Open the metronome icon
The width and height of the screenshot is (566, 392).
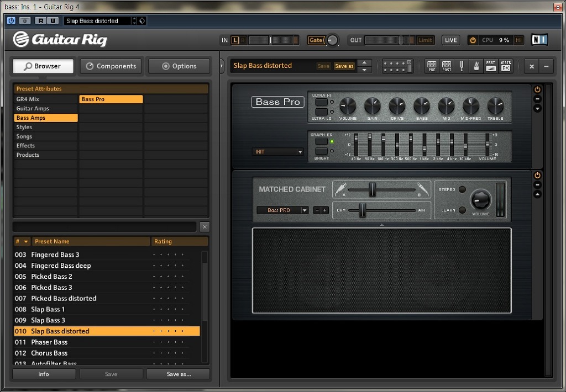coord(476,66)
